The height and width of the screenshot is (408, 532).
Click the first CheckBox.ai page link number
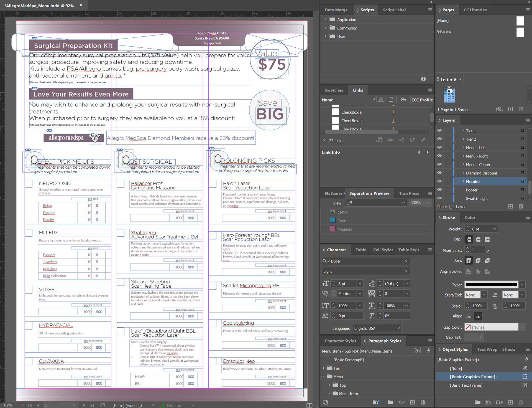(393, 112)
